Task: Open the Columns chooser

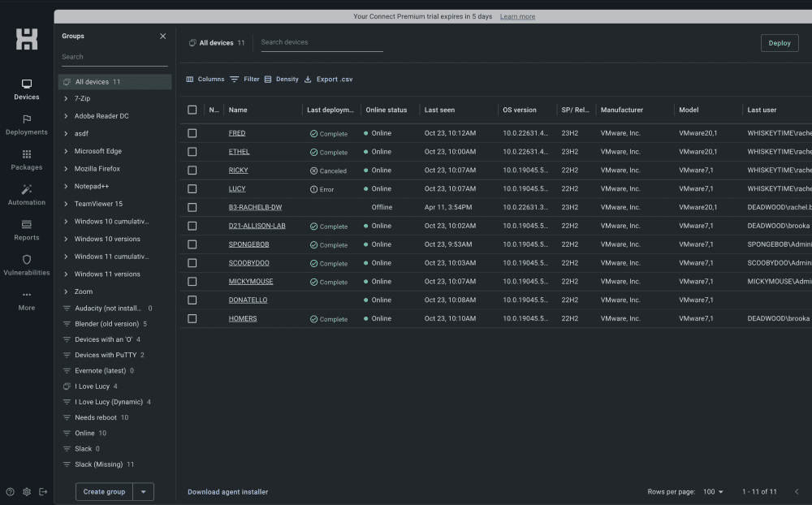Action: click(205, 80)
